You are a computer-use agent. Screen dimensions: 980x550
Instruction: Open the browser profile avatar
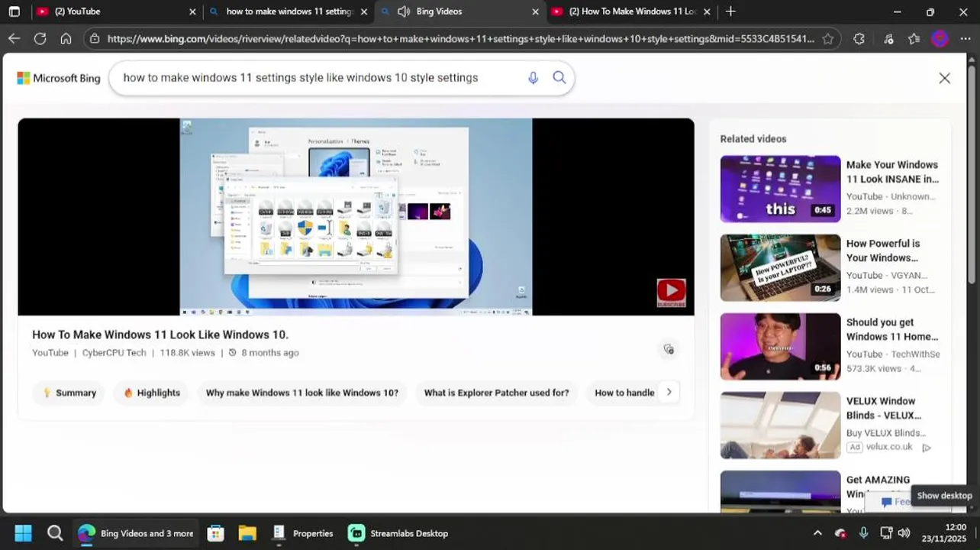(940, 38)
